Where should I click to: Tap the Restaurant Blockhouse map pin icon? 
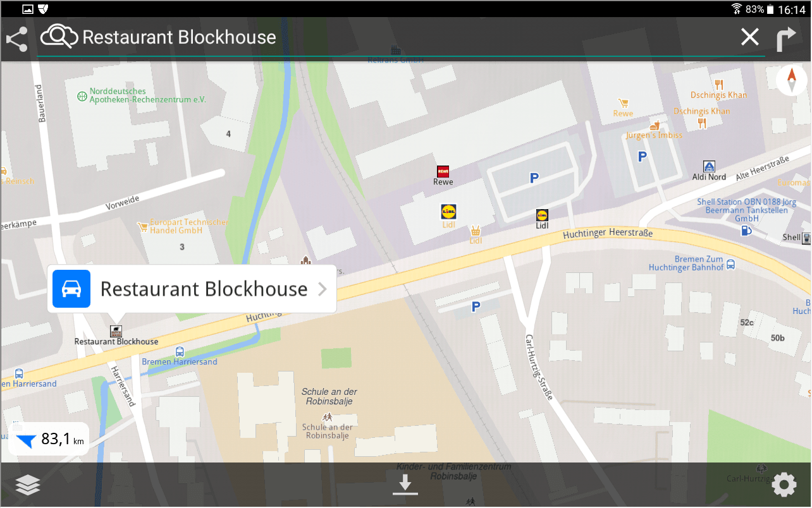tap(116, 330)
